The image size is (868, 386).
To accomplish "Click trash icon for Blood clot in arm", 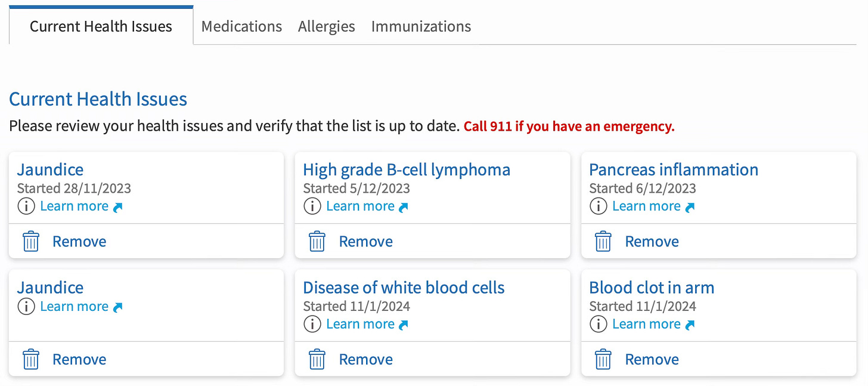I will click(x=603, y=360).
